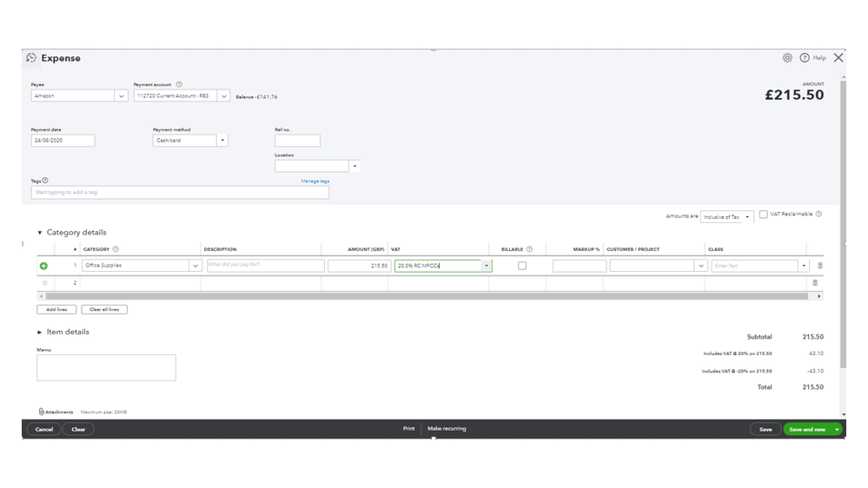Click the vertical page scrollbar
The image size is (868, 488).
coord(843,224)
